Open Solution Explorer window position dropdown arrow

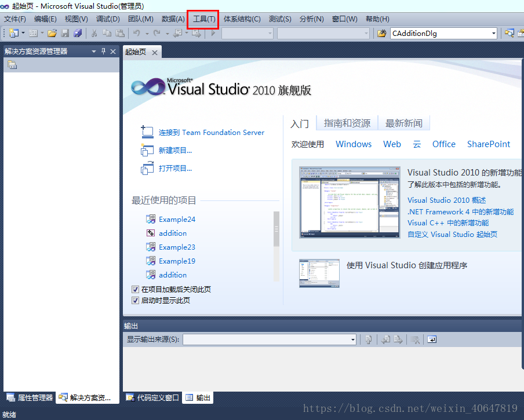[x=94, y=52]
